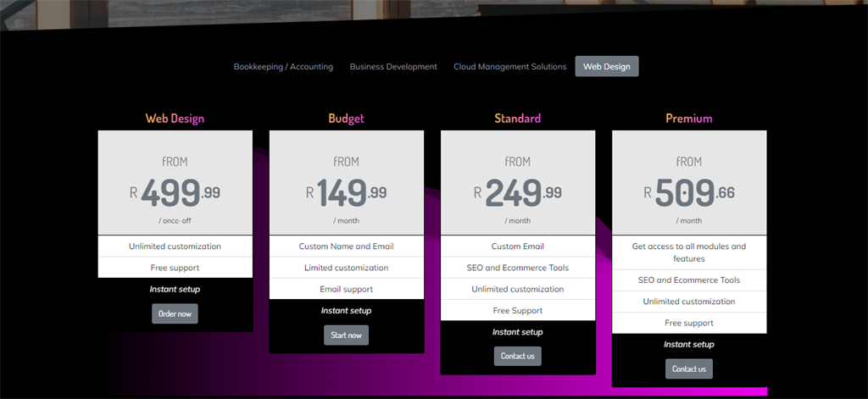868x399 pixels.
Task: Click the Budget plan heading
Action: pos(347,119)
